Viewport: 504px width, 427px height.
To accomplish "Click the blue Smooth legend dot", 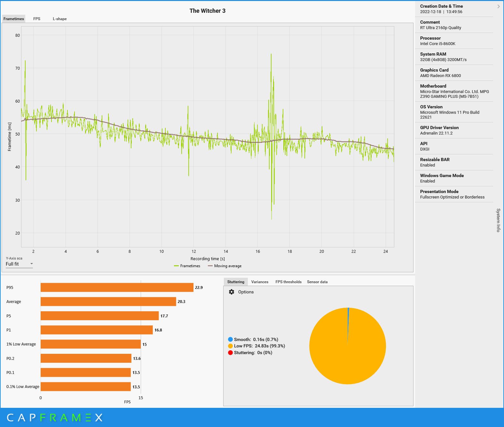I will [230, 339].
